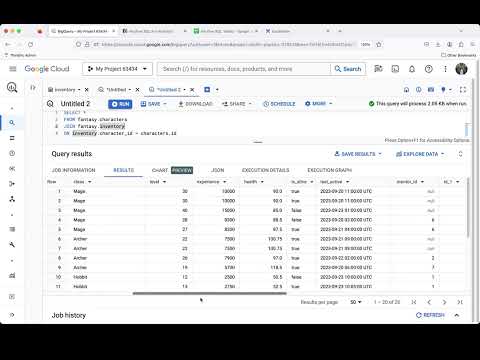
Task: Open the health column header menu
Action: 262,182
